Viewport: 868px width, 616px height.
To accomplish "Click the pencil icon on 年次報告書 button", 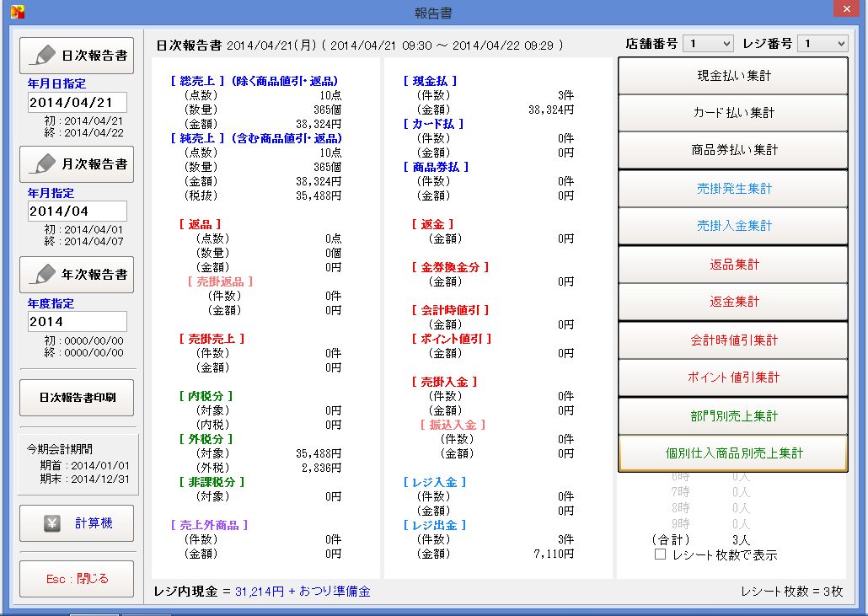I will pos(42,274).
